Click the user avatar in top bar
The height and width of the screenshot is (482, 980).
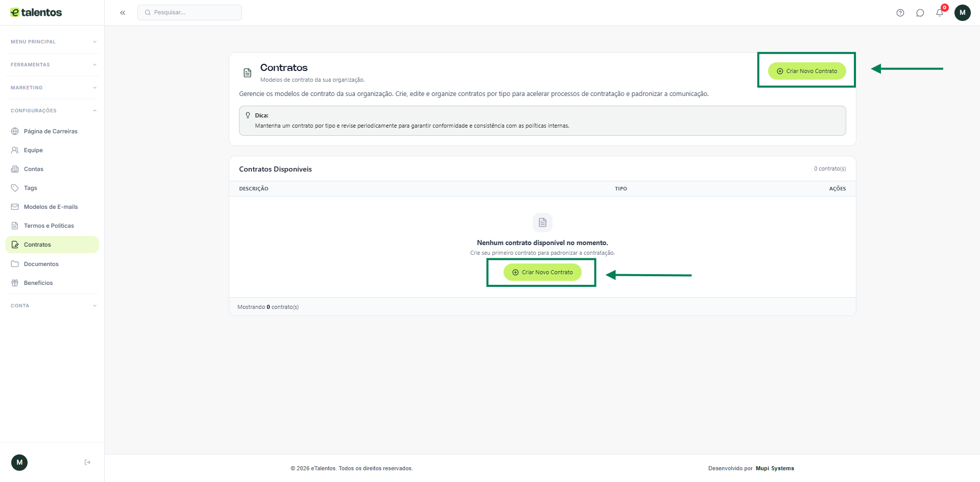pyautogui.click(x=962, y=13)
